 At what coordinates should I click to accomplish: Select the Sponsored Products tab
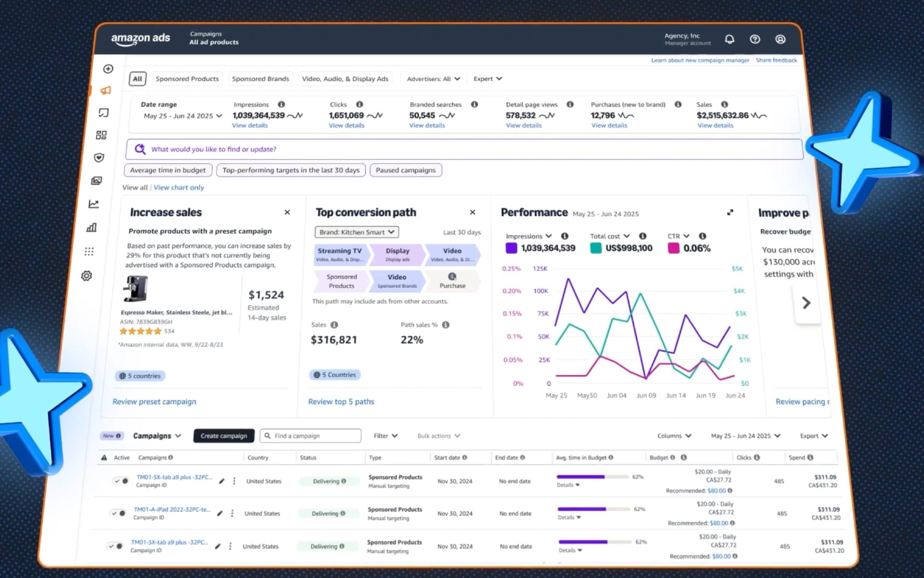click(187, 79)
